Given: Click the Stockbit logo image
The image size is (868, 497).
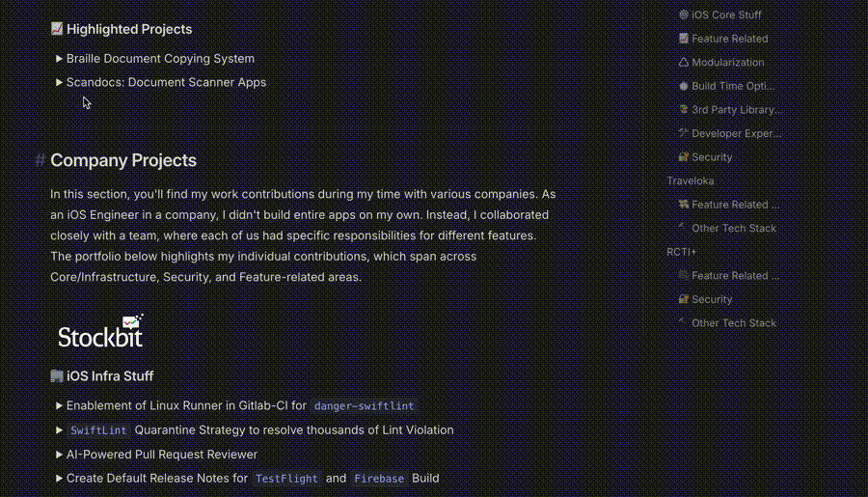Looking at the screenshot, I should [x=100, y=331].
